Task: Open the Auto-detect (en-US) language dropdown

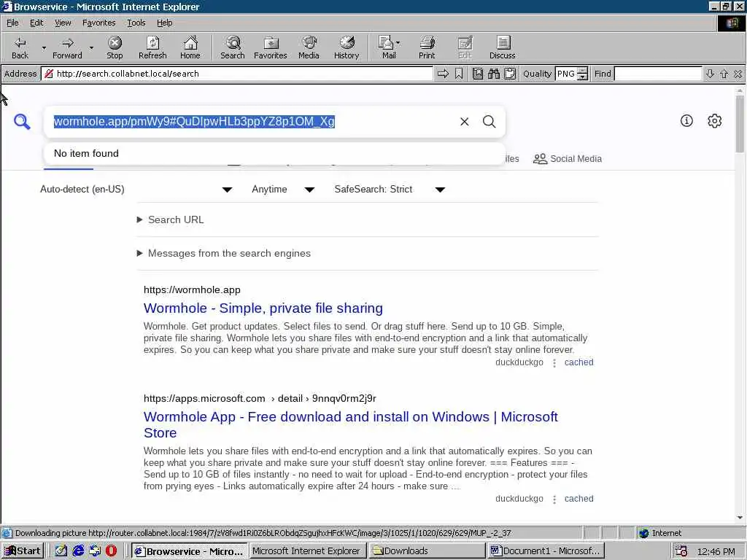Action: tap(136, 190)
